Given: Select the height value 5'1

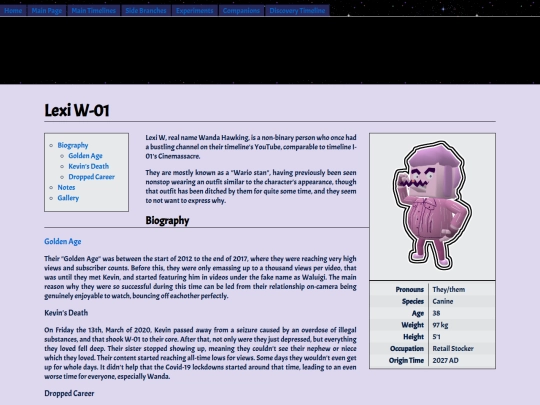Looking at the screenshot, I should coord(436,336).
